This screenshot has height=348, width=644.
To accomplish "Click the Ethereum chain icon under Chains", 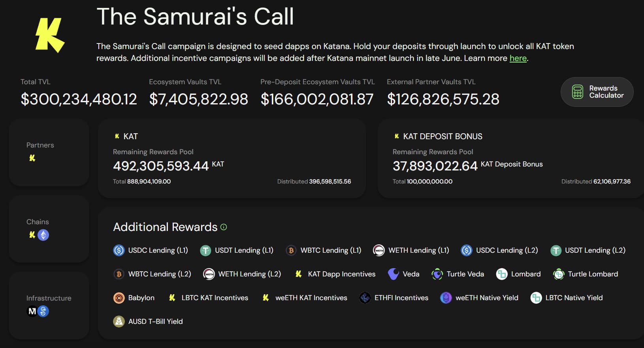I will 43,235.
